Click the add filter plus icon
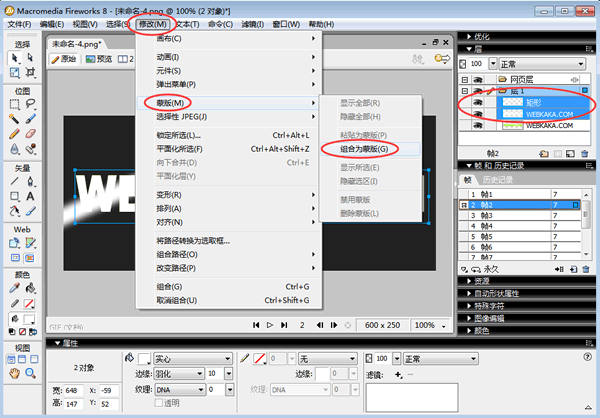Screen dimensions: 600x418 point(398,375)
